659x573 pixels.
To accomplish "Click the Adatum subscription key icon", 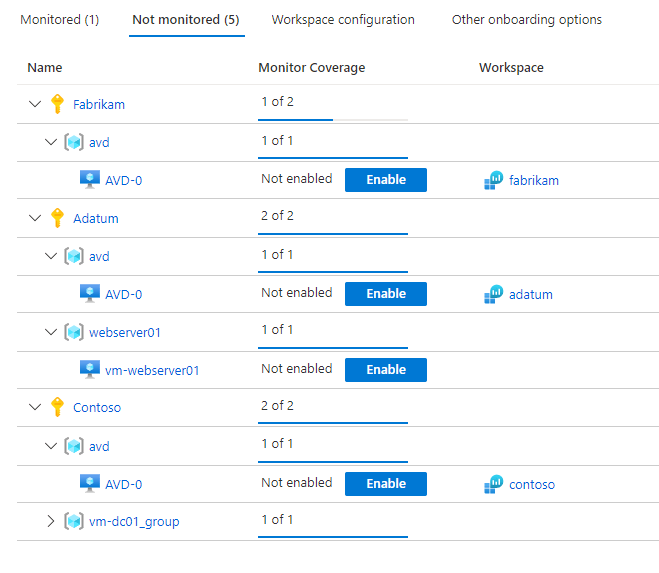I will [x=57, y=218].
